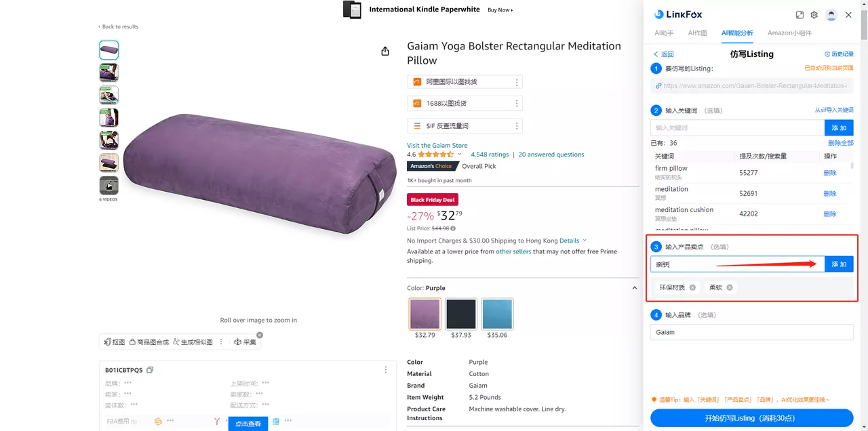Collapse the Color: Purple section
This screenshot has width=868, height=431.
point(635,288)
